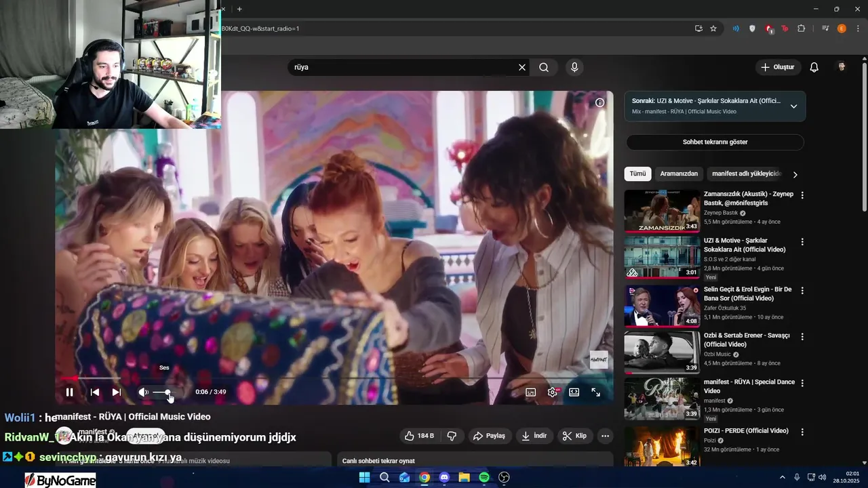Image resolution: width=868 pixels, height=488 pixels.
Task: Open the orange Chrome profile 'E' avatar
Action: [x=842, y=28]
